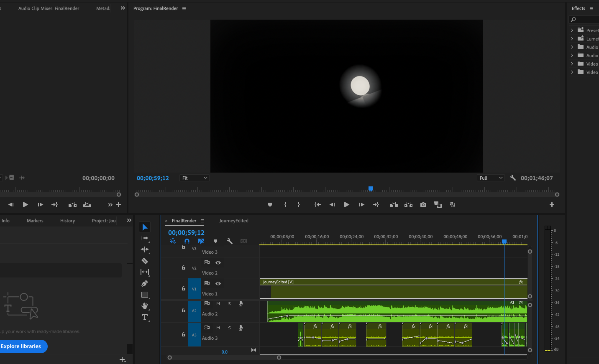Toggle Snap in the Timeline
This screenshot has height=364, width=599.
coord(187,241)
